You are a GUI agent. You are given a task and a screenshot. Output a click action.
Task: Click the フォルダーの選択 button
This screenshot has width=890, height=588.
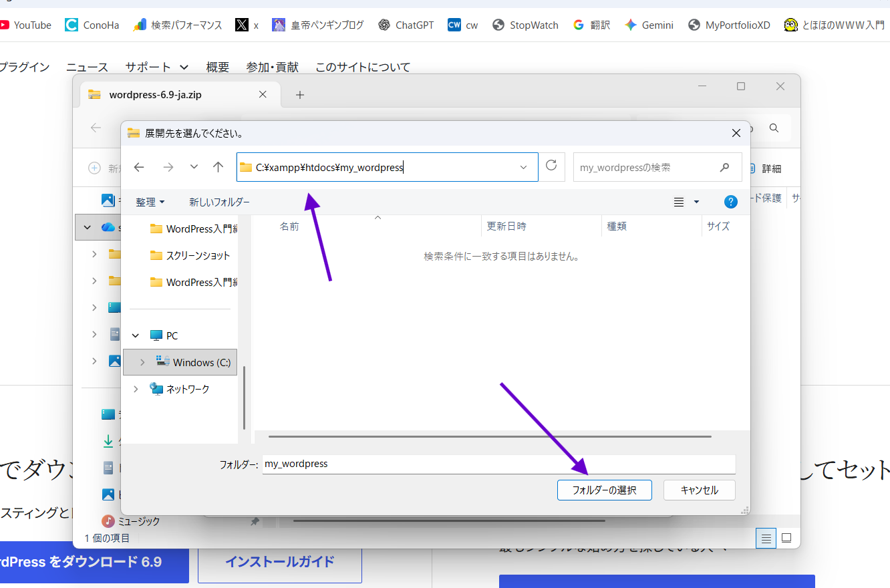click(x=604, y=490)
